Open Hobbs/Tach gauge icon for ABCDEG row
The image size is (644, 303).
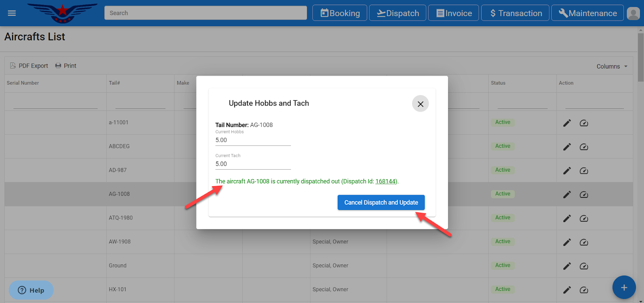point(584,147)
